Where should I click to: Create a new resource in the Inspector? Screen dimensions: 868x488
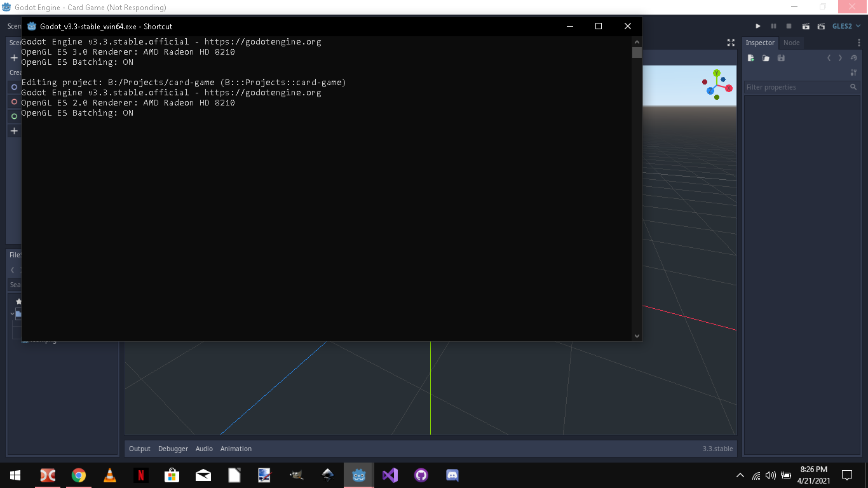[751, 58]
